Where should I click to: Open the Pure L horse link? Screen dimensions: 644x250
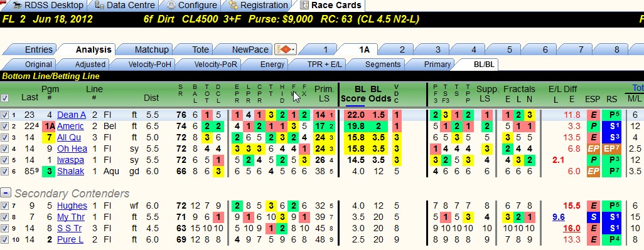tap(70, 239)
